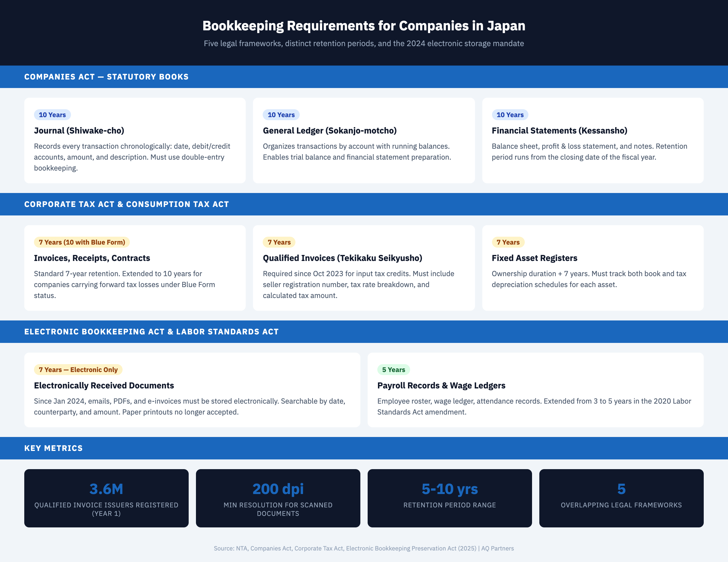
Task: Select the 'Qualified Invoices (Tekikaku Seikyusho)' card
Action: pos(364,267)
